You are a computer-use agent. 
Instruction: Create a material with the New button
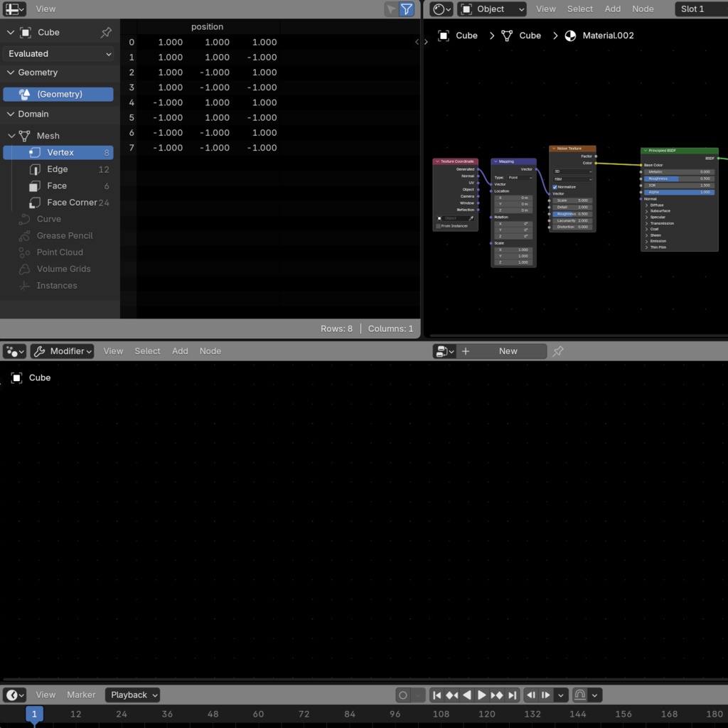tap(508, 350)
